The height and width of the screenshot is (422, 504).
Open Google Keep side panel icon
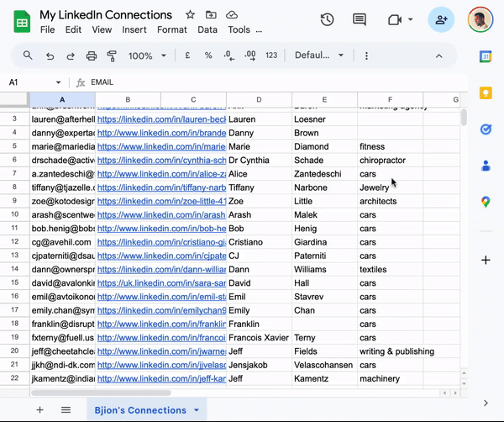486,93
